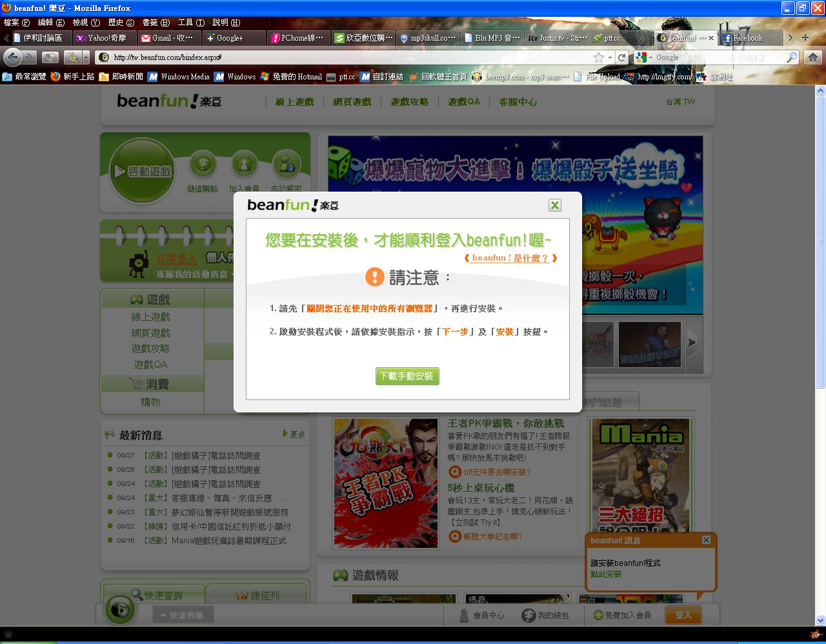Screen dimensions: 826x644
Task: Select 購物 in the left sidebar
Action: 150,402
